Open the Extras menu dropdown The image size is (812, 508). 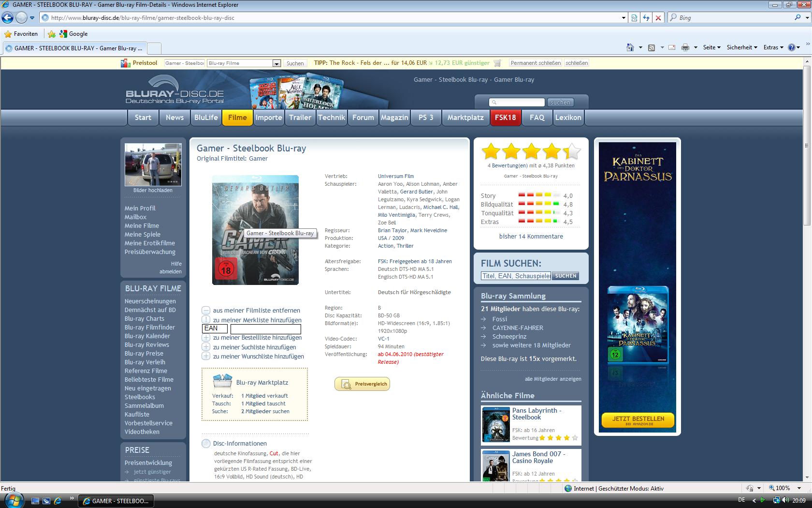(773, 47)
